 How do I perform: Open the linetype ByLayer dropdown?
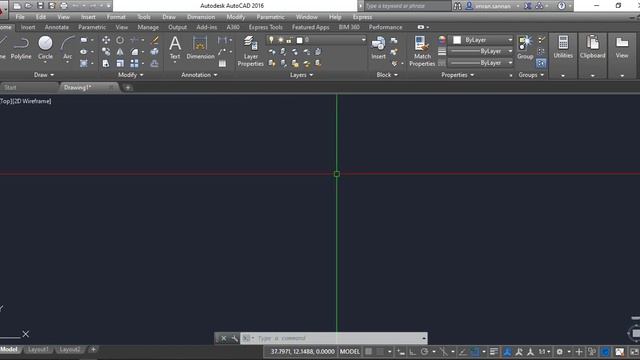[x=480, y=63]
